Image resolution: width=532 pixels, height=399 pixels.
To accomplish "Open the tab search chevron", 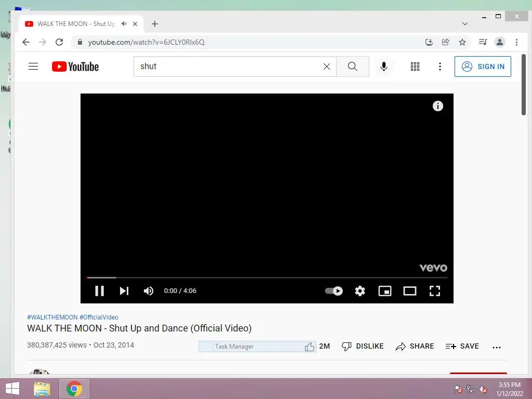I will (465, 24).
